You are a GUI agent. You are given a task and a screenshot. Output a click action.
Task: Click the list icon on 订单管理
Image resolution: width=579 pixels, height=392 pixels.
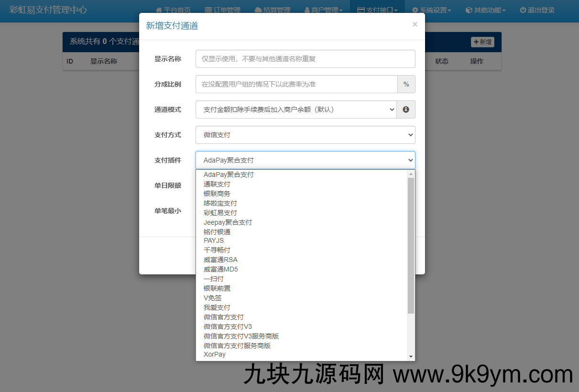[209, 9]
